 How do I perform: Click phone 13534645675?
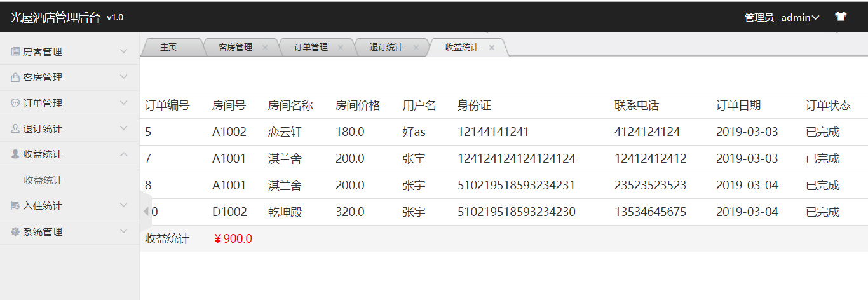[x=650, y=212]
